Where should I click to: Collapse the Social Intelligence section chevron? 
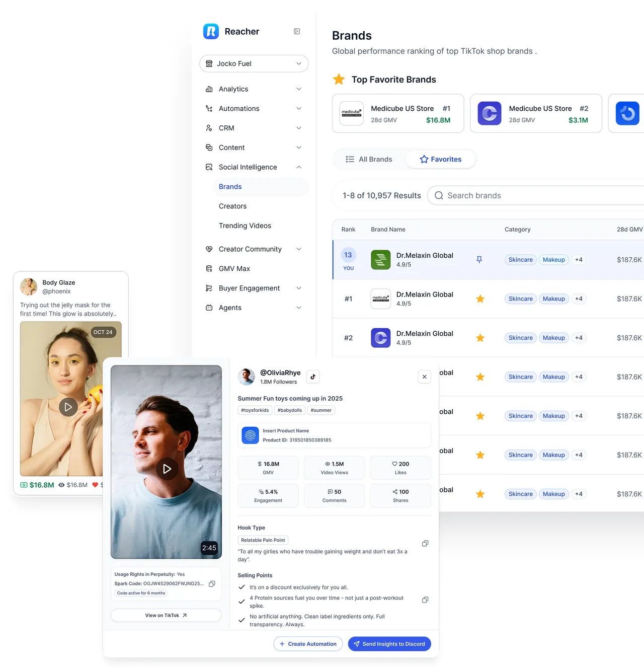click(x=299, y=167)
